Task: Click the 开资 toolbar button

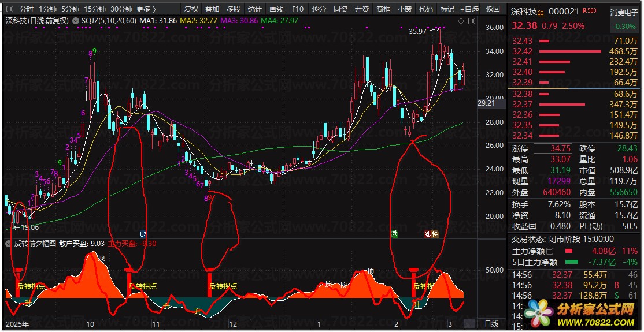Action: click(362, 9)
